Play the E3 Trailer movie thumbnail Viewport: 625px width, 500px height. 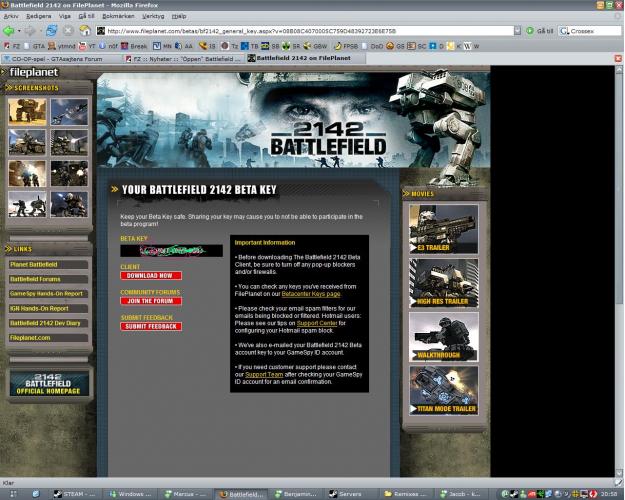[444, 229]
